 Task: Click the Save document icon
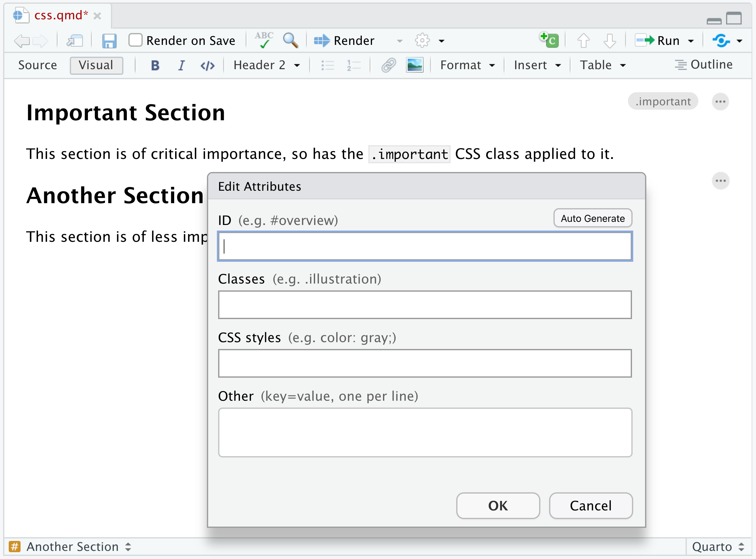pos(109,41)
